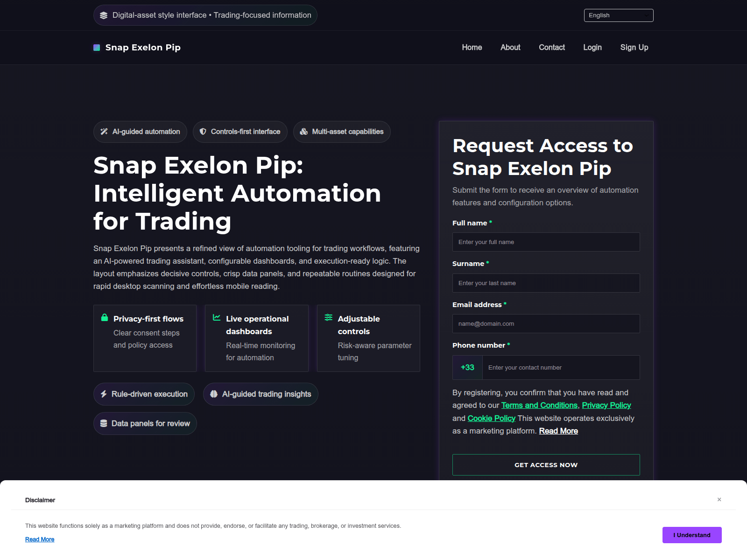Go to the Home page
747x560 pixels.
pyautogui.click(x=472, y=47)
